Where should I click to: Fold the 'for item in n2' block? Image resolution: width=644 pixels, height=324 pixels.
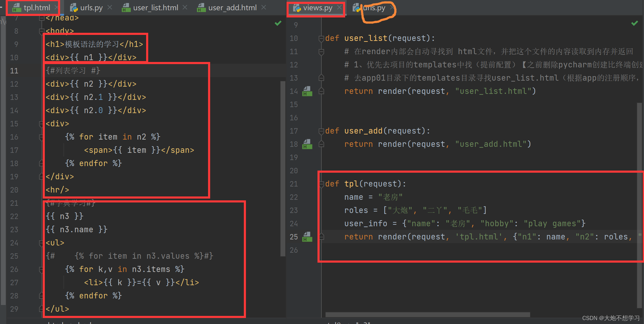(41, 137)
